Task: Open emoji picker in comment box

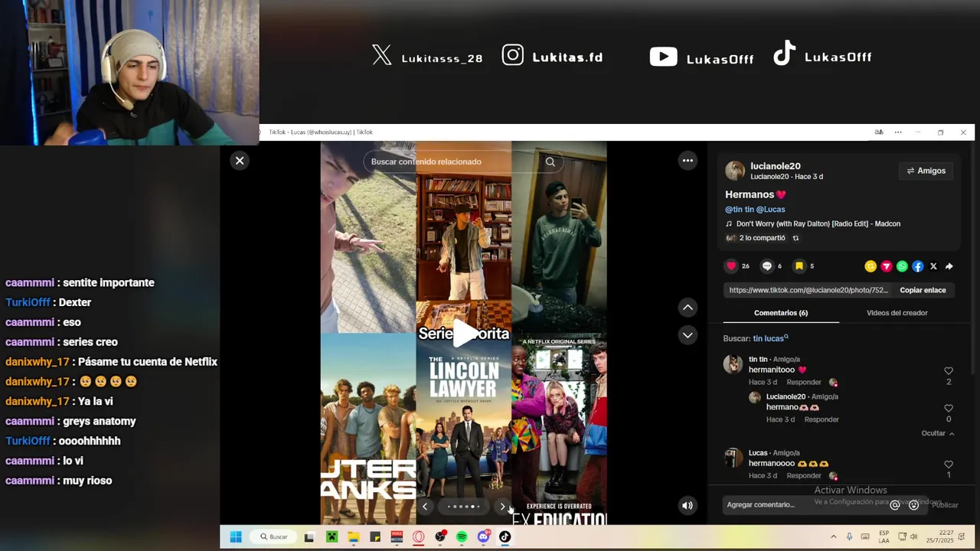Action: click(x=913, y=505)
